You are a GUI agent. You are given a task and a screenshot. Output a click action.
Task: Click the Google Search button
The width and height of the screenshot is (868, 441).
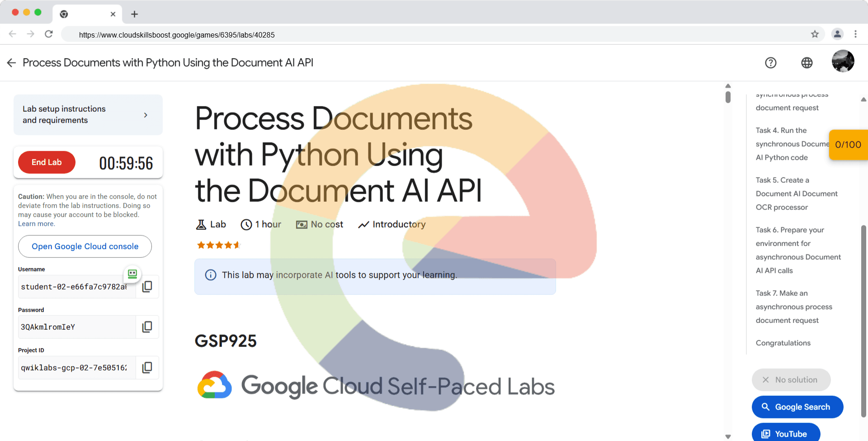click(797, 407)
